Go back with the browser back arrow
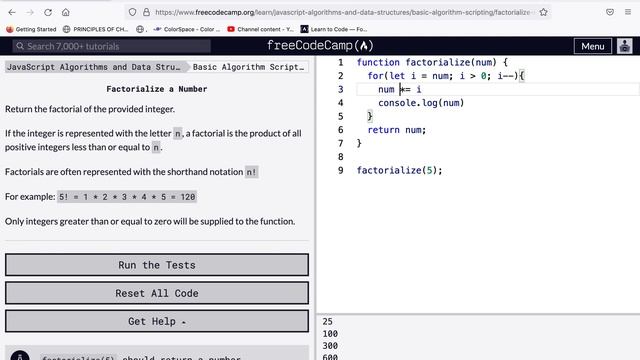The height and width of the screenshot is (360, 640). tap(12, 12)
